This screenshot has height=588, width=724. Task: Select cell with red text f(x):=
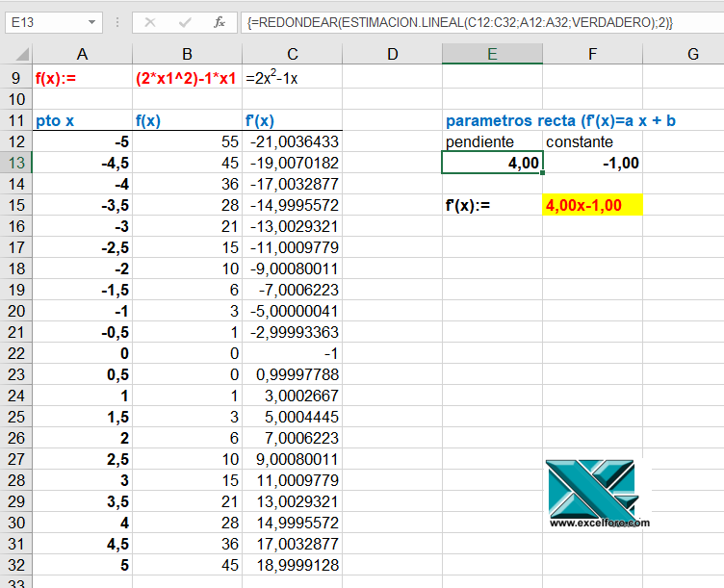[x=82, y=78]
